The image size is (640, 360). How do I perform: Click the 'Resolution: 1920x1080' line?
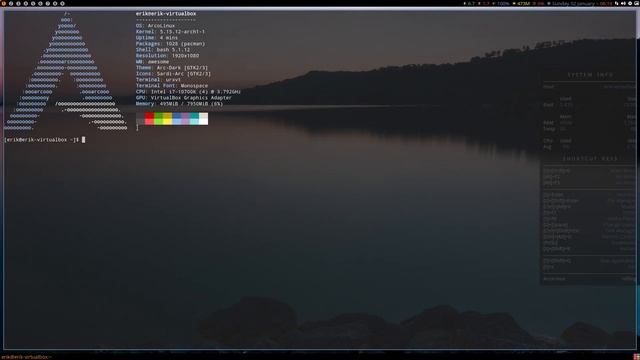point(167,56)
